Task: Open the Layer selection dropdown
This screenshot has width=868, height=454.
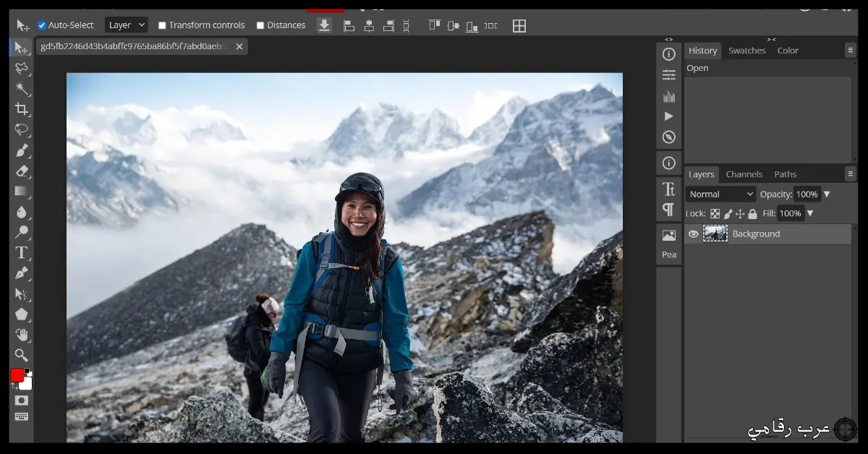Action: point(126,24)
